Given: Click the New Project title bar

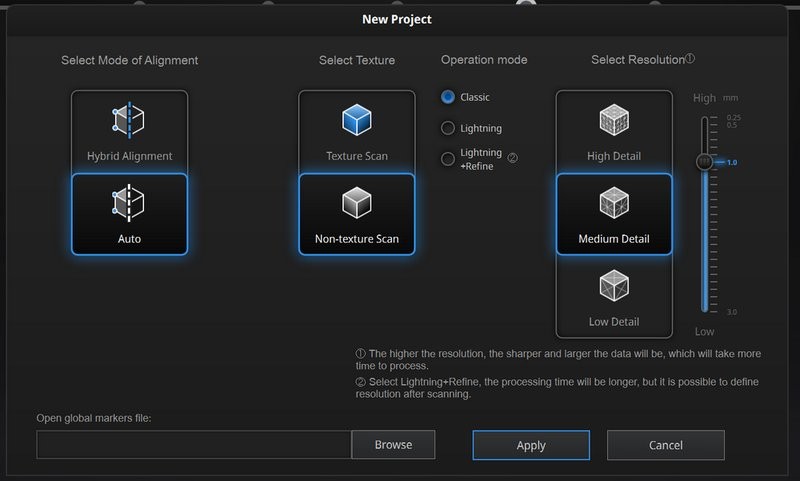Looking at the screenshot, I should pyautogui.click(x=397, y=19).
